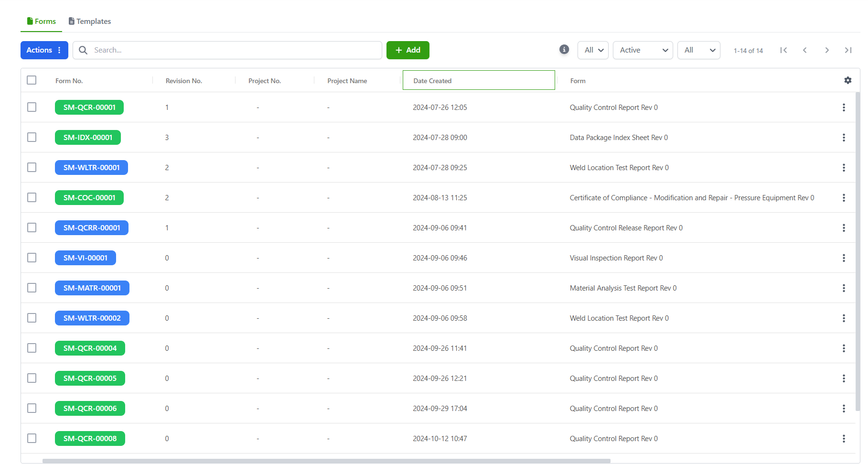Open row menu for SM-VI-00001
Image resolution: width=868 pixels, height=465 pixels.
(844, 258)
